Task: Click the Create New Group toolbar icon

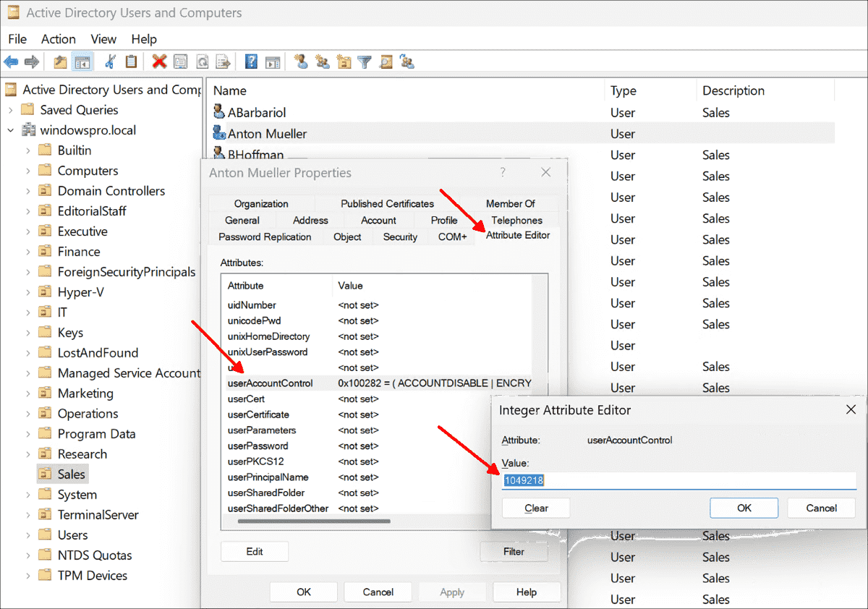Action: [322, 61]
